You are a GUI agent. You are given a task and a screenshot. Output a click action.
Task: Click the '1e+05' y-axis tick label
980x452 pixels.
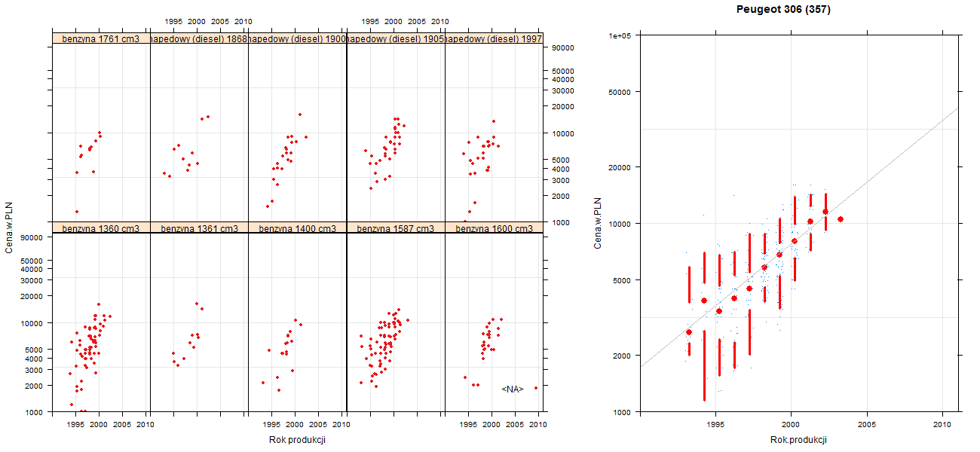(x=620, y=35)
